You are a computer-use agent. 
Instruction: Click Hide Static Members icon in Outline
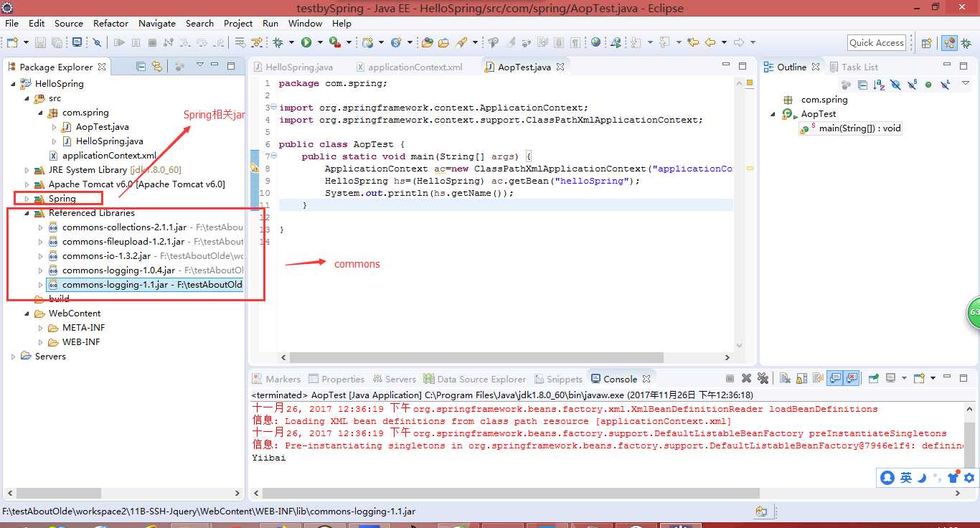[912, 85]
